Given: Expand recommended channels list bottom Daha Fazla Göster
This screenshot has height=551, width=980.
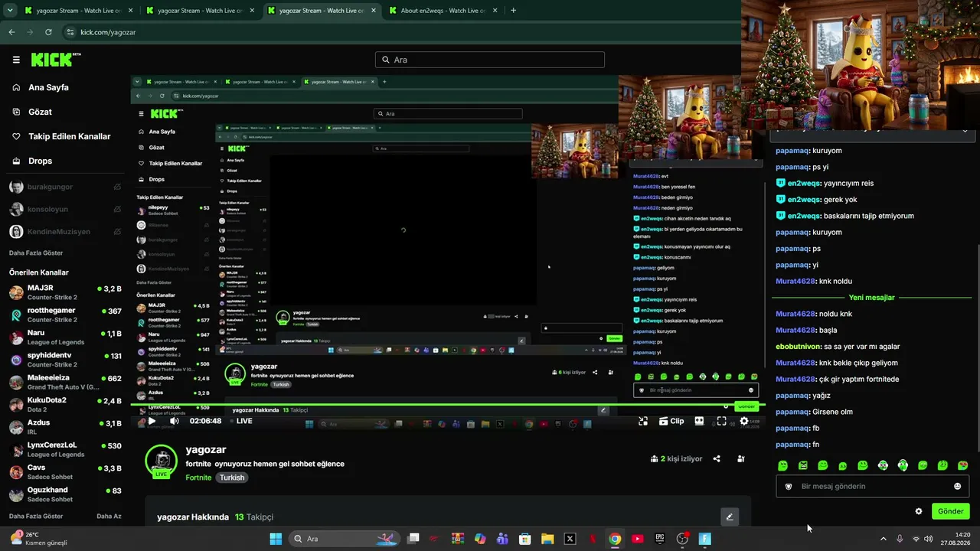Looking at the screenshot, I should pyautogui.click(x=36, y=516).
